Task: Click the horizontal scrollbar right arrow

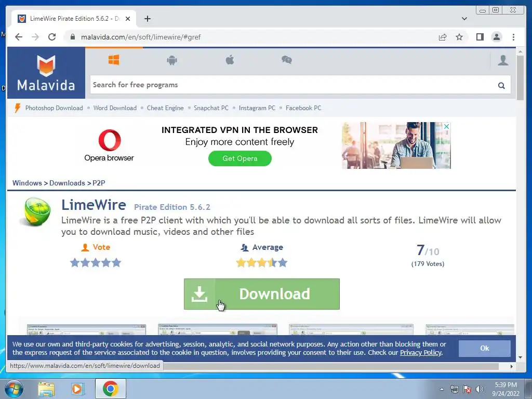Action: 512,366
